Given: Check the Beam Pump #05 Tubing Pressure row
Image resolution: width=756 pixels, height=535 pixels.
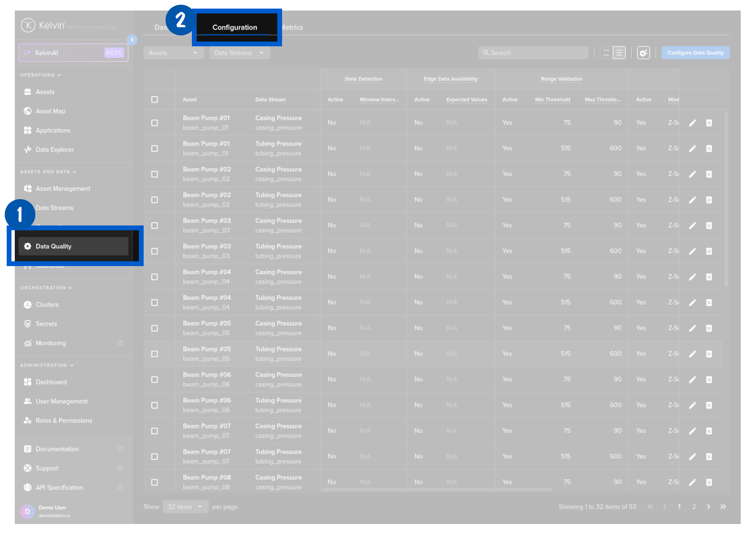Looking at the screenshot, I should (x=155, y=354).
